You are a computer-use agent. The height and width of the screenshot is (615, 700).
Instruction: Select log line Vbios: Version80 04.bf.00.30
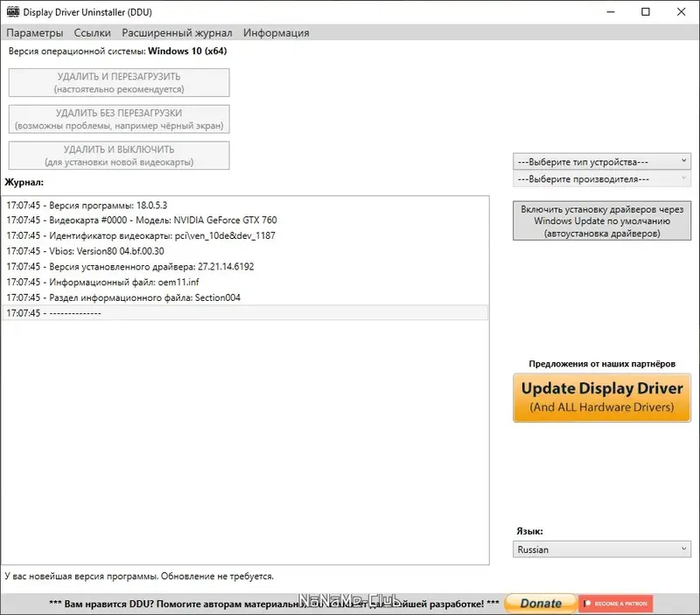pyautogui.click(x=245, y=251)
